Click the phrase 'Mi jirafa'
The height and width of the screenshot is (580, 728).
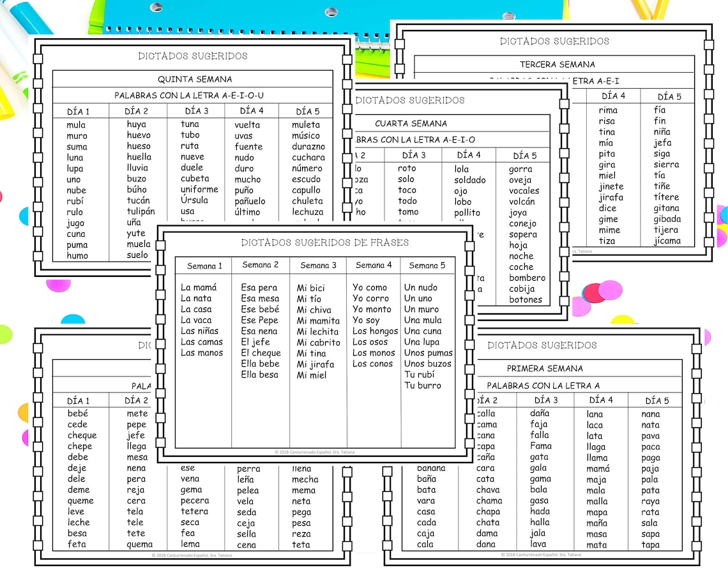[315, 365]
